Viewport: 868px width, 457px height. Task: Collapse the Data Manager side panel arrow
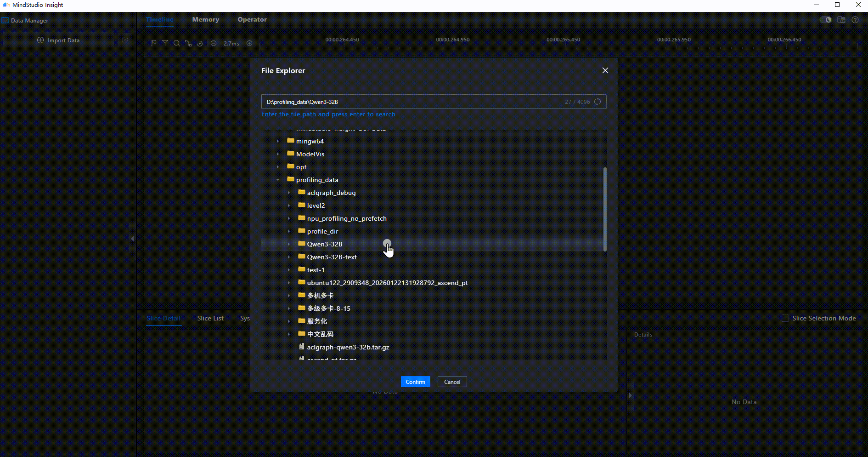coord(132,239)
